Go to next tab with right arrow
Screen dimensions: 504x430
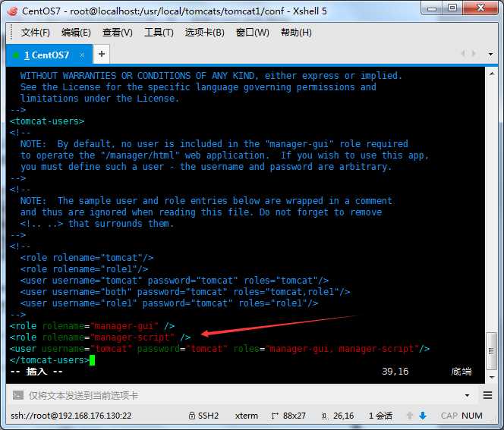click(x=474, y=54)
